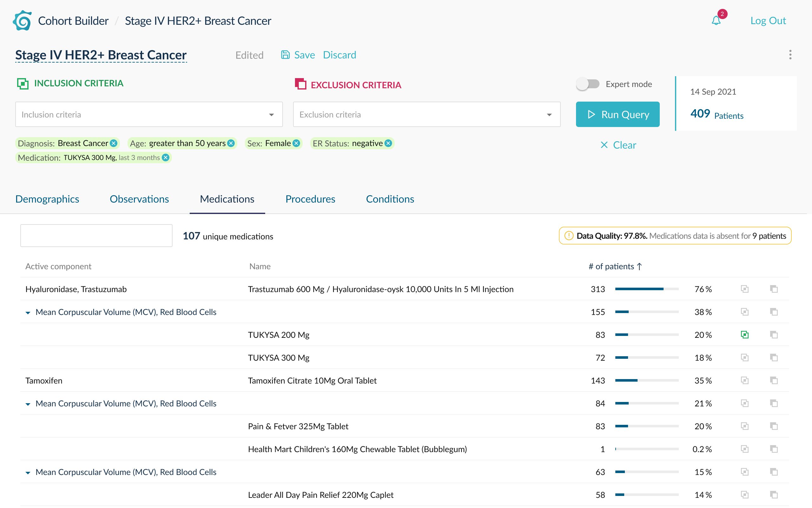Image resolution: width=812 pixels, height=508 pixels.
Task: Include Leader All Day Pain Relief Caplet
Action: click(744, 495)
